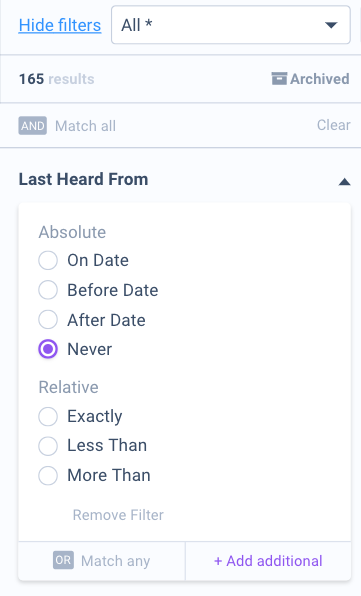Pick the More Than radio option
The height and width of the screenshot is (596, 361).
tap(48, 475)
